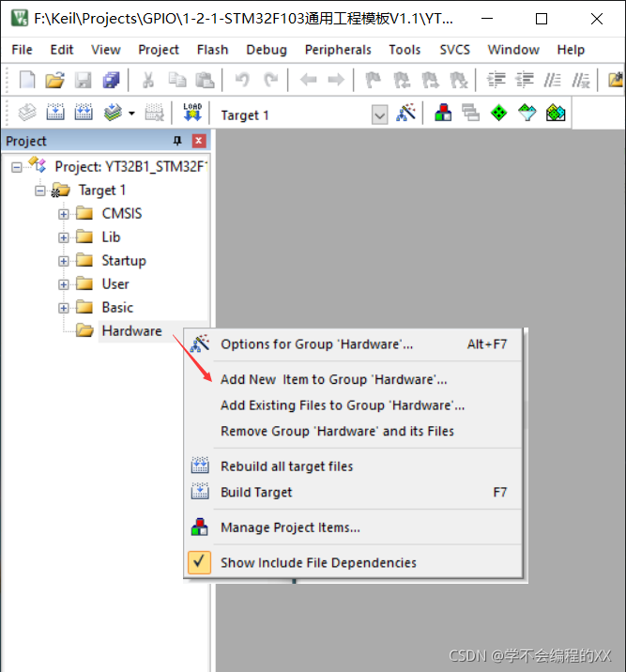The image size is (626, 672).
Task: Toggle the Project panel pin icon
Action: tap(177, 141)
